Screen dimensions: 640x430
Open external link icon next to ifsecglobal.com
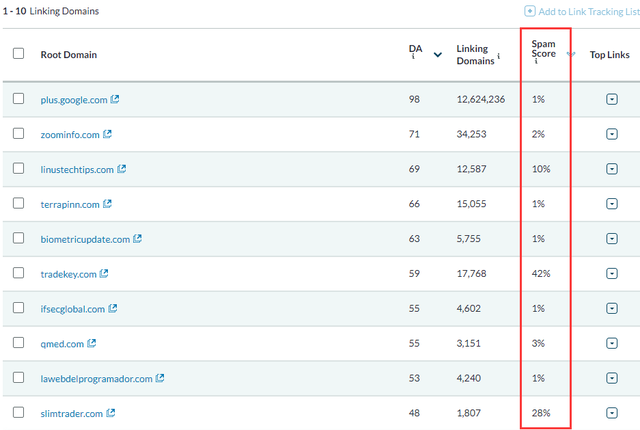click(113, 308)
